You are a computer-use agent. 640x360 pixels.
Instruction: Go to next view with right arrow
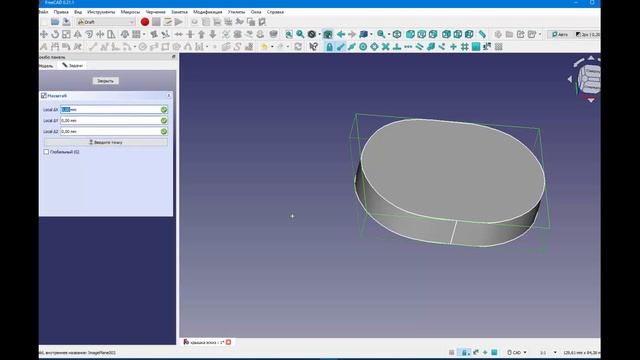[352, 35]
